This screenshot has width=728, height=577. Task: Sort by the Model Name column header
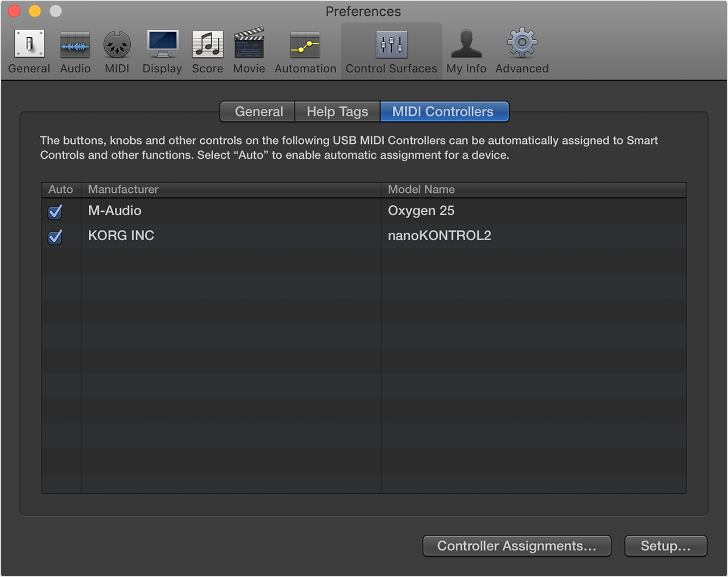point(533,189)
